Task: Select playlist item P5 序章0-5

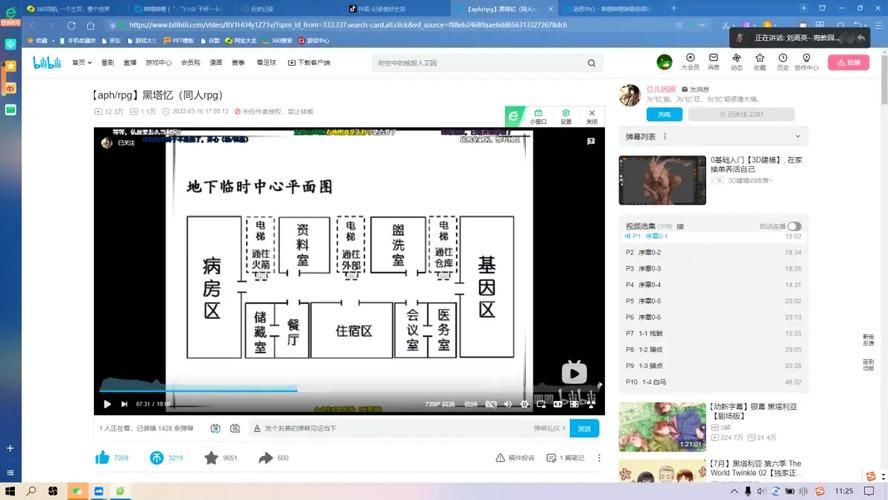Action: pyautogui.click(x=714, y=301)
